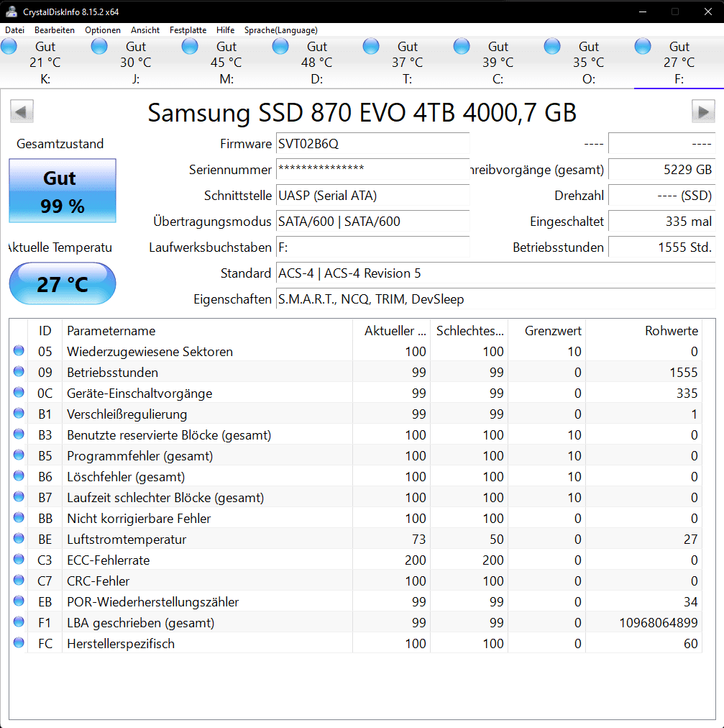The height and width of the screenshot is (728, 724).
Task: Click status orb for attribute 05
Action: click(x=19, y=350)
